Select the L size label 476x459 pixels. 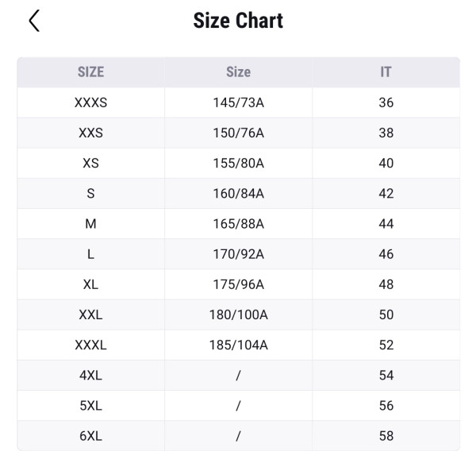tap(90, 254)
